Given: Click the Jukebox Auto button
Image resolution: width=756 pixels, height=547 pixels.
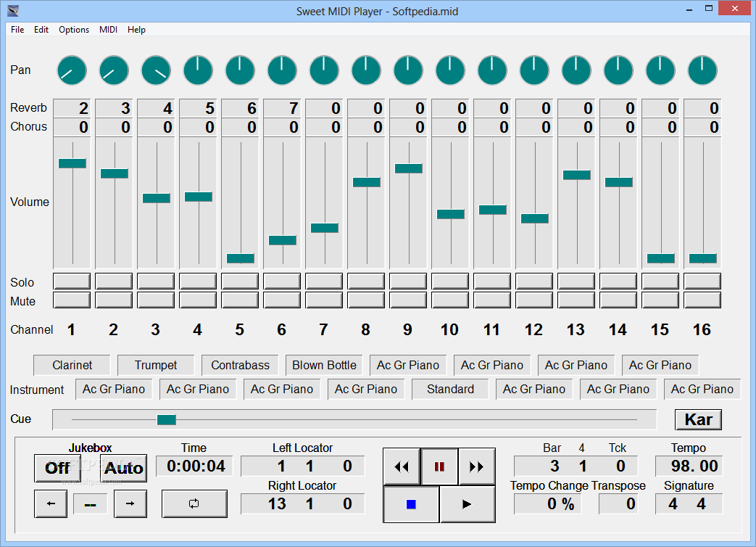Looking at the screenshot, I should coord(124,468).
